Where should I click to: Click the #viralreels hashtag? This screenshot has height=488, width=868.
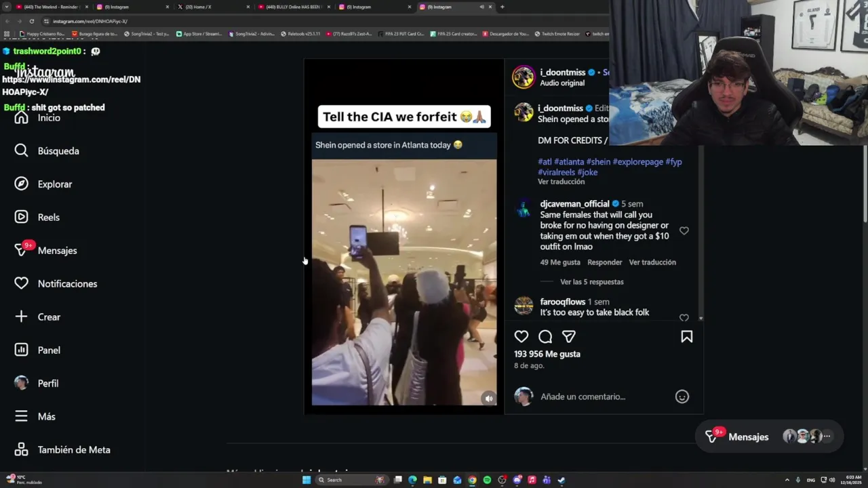(557, 172)
